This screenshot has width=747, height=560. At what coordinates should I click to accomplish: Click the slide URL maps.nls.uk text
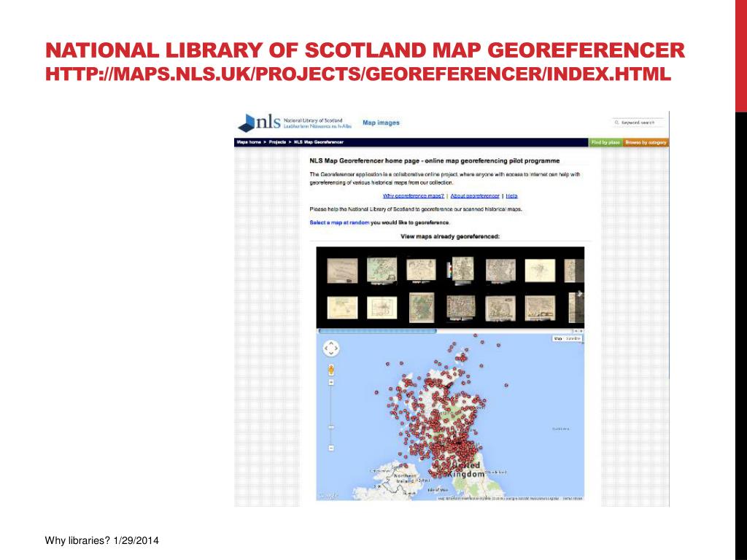pos(358,74)
